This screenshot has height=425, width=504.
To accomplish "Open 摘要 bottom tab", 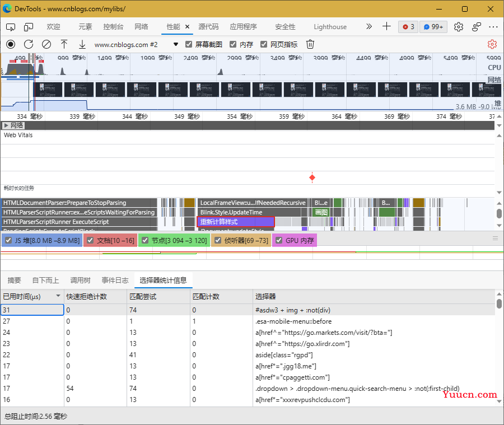I will point(14,281).
